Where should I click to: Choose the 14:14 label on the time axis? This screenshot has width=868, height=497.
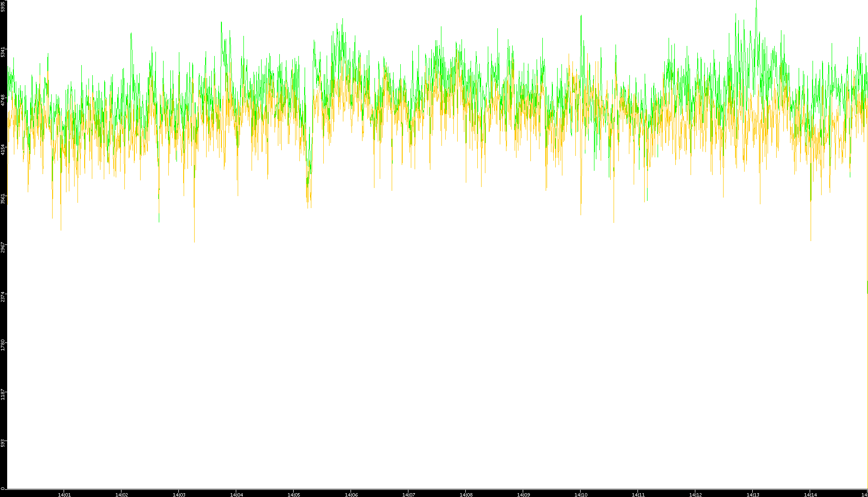point(810,495)
